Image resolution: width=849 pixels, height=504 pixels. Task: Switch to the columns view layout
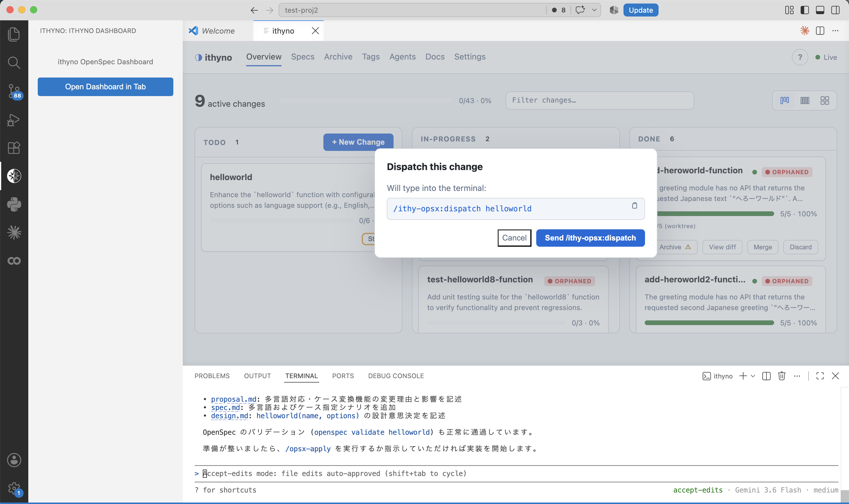click(805, 101)
